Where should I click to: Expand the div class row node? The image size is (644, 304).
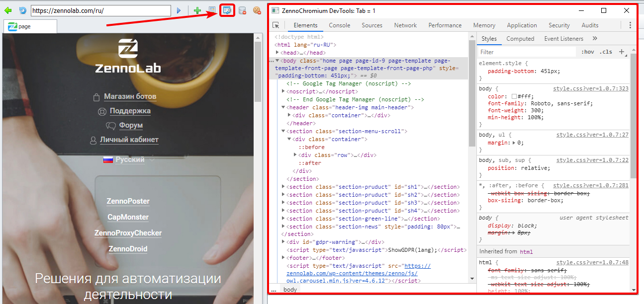295,155
